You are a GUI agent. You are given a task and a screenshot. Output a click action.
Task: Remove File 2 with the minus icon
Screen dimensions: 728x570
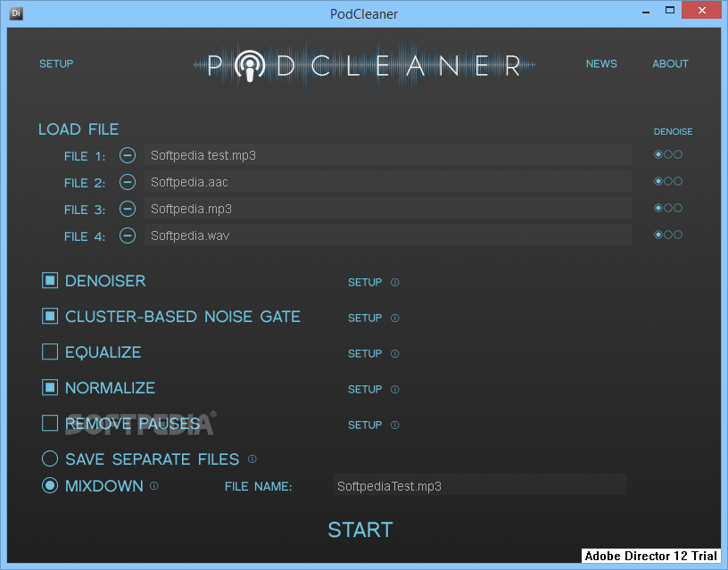128,182
